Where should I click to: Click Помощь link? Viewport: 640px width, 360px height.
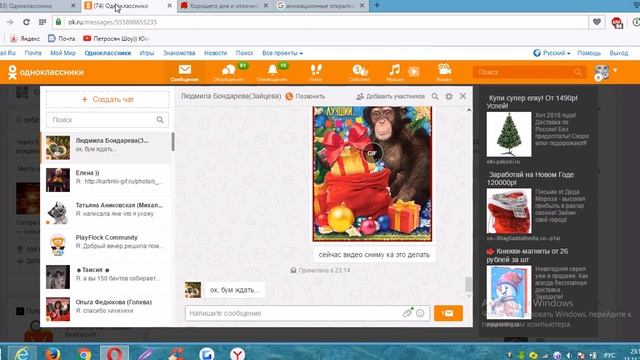tap(589, 53)
